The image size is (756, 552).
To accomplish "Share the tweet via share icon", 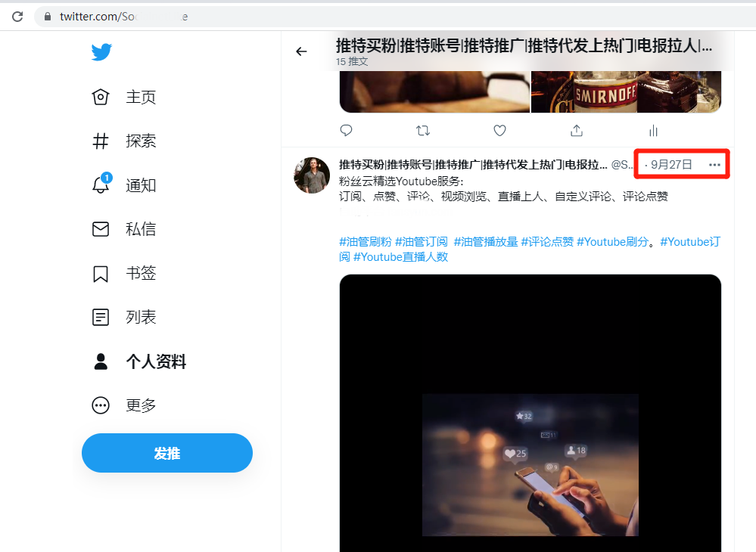I will pos(577,131).
